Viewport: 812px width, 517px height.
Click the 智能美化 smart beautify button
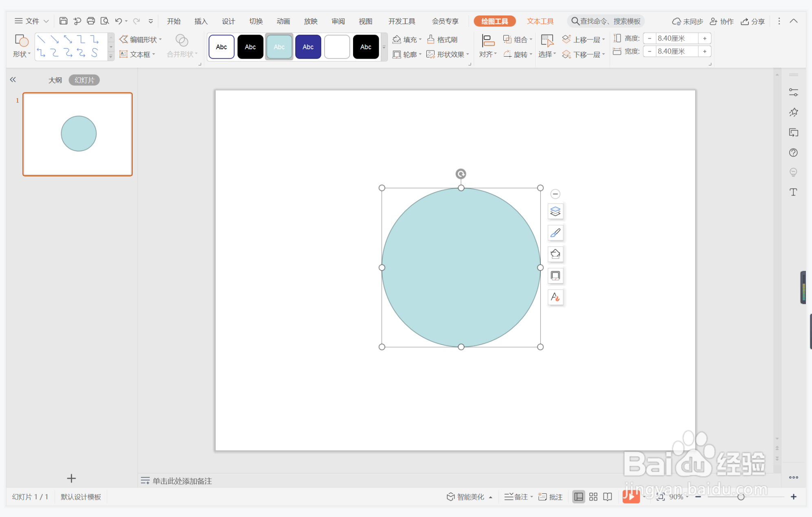click(x=470, y=497)
